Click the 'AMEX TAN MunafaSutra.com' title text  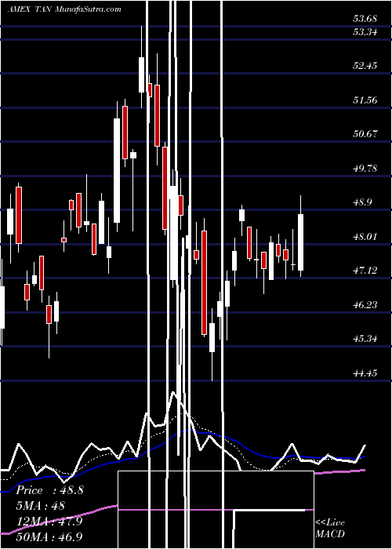click(64, 9)
